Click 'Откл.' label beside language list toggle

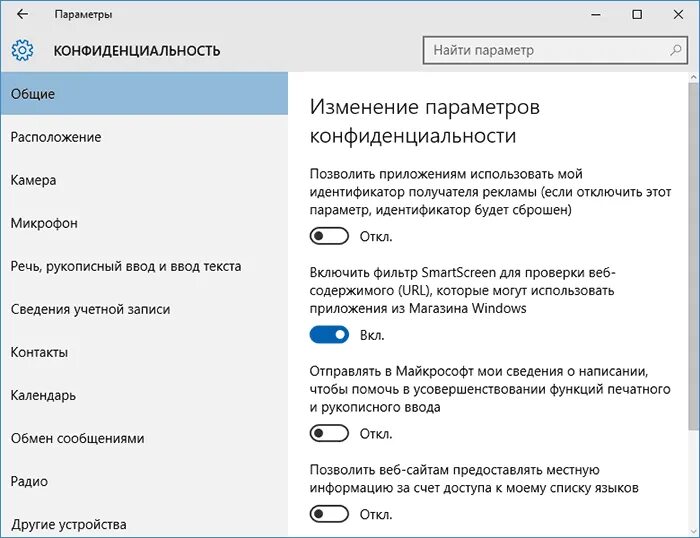coord(376,514)
